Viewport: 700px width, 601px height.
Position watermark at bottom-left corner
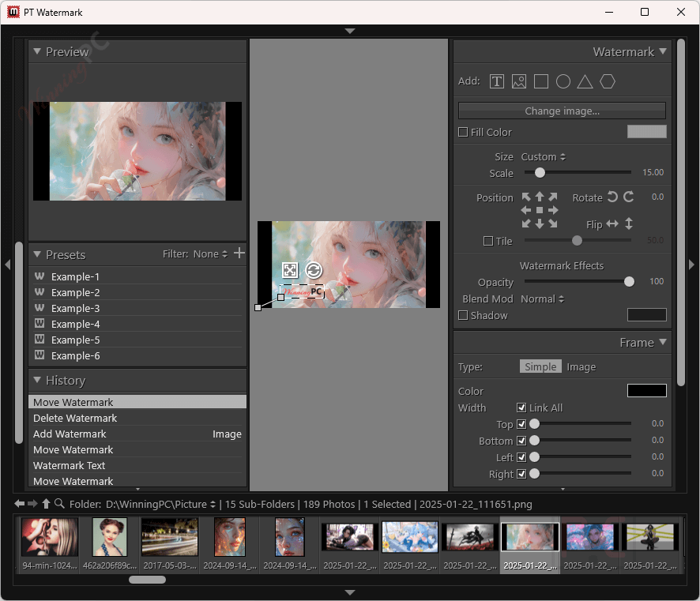pos(526,223)
